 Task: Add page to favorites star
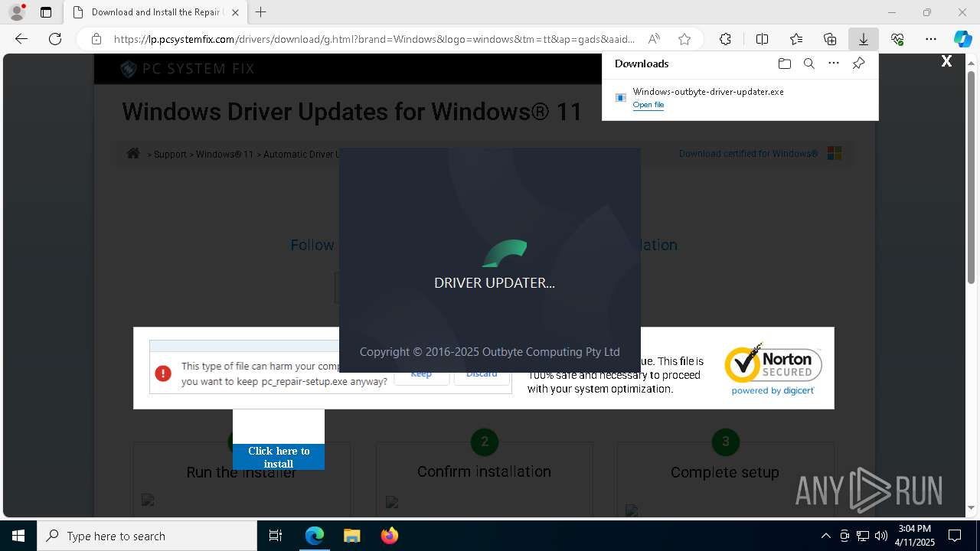pyautogui.click(x=684, y=39)
